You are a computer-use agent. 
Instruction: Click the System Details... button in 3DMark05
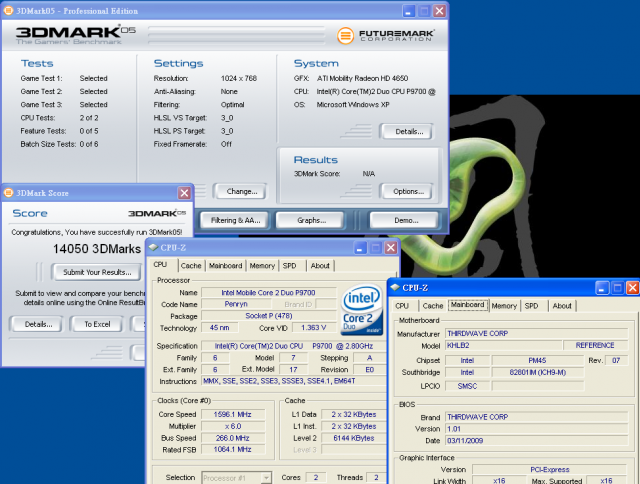409,131
